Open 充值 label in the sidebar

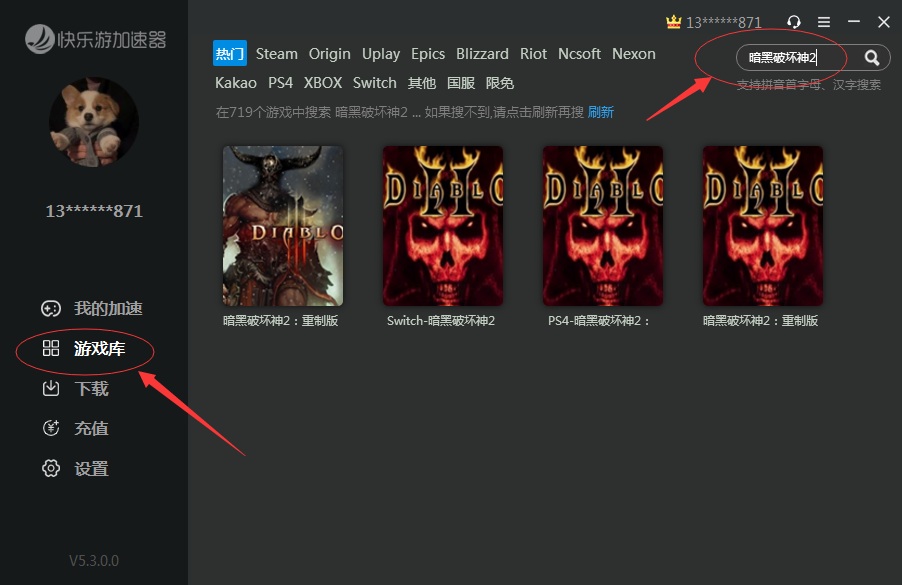91,428
